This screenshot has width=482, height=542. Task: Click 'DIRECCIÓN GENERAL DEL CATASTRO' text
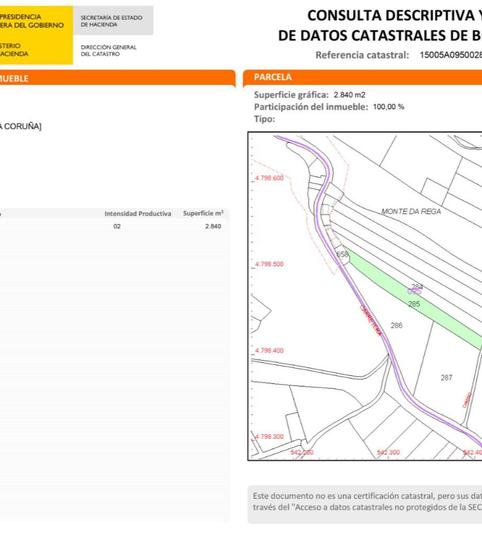(x=108, y=50)
